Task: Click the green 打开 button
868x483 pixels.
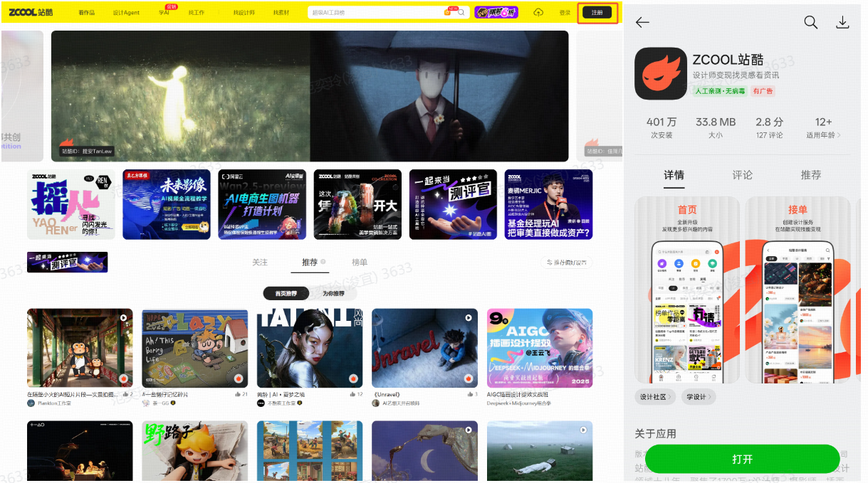Action: click(x=742, y=460)
